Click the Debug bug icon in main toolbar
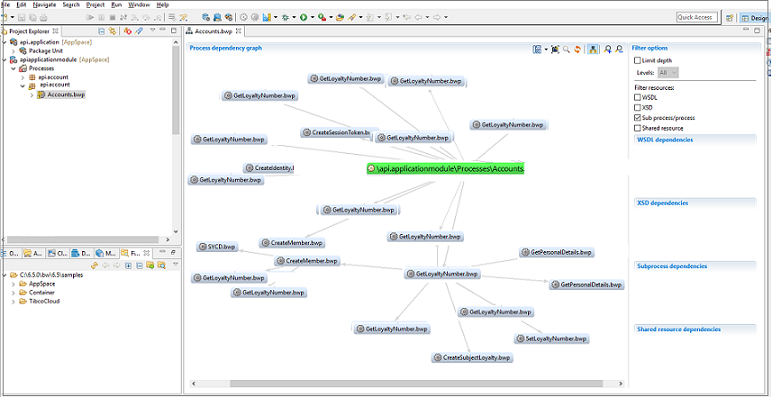Screen dimensions: 772x397 pyautogui.click(x=285, y=17)
